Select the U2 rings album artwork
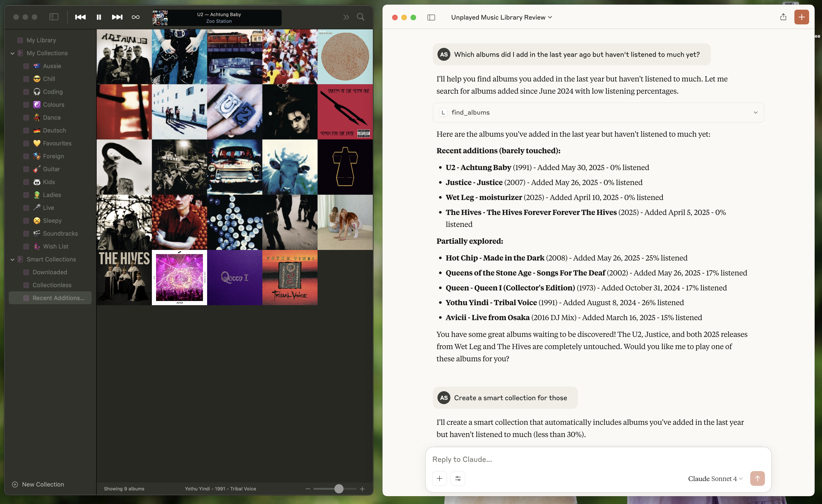Viewport: 822px width, 504px height. tap(234, 112)
